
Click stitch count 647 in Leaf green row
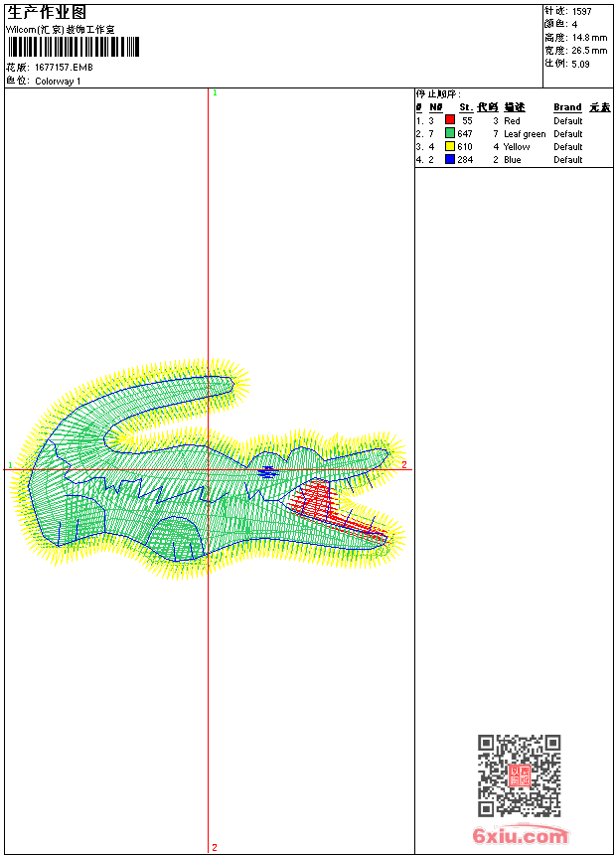click(x=465, y=133)
